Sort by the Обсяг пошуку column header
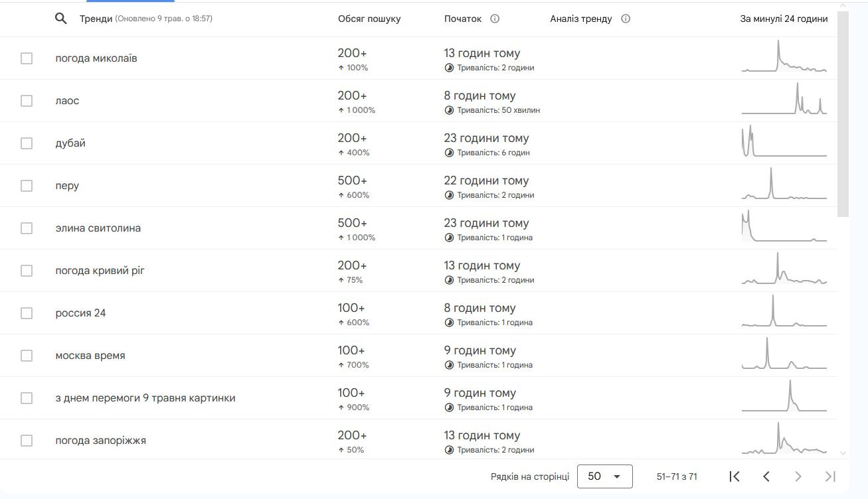The image size is (868, 499). coord(369,19)
